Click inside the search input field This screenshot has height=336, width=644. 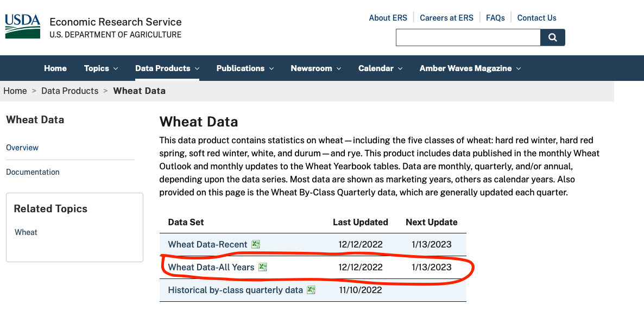coord(467,37)
